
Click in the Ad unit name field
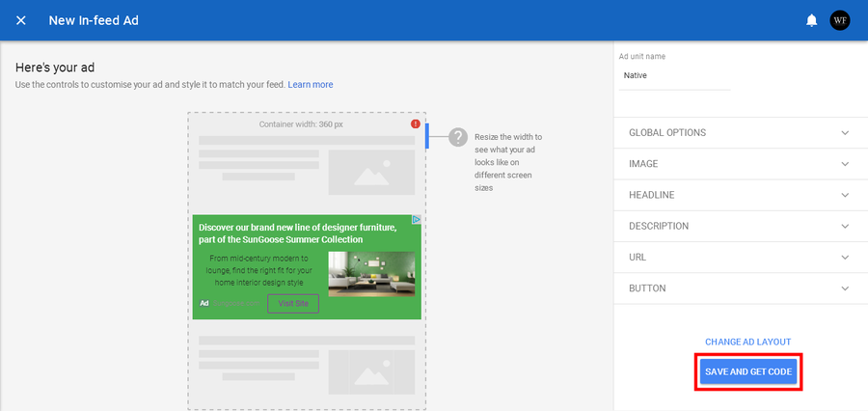(675, 76)
